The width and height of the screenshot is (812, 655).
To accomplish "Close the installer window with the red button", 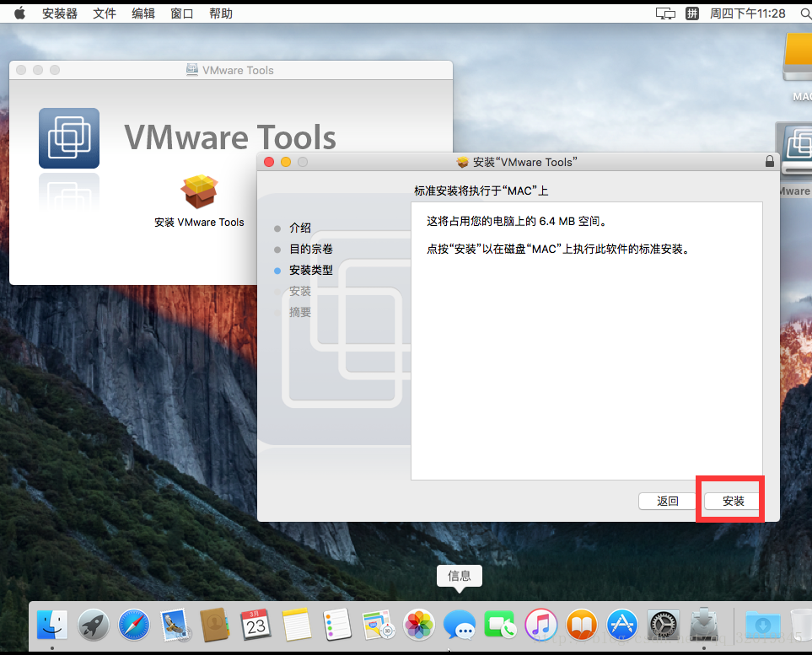I will [269, 162].
